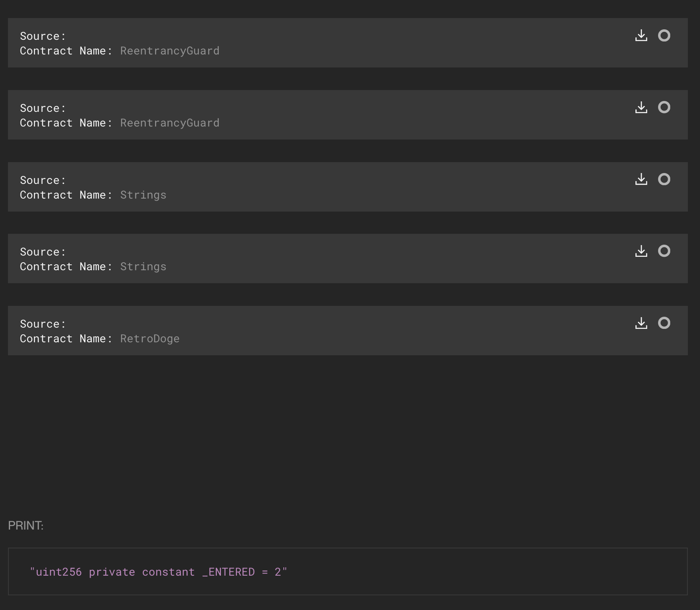Click the first ReentrancyGuard contract name

(170, 51)
